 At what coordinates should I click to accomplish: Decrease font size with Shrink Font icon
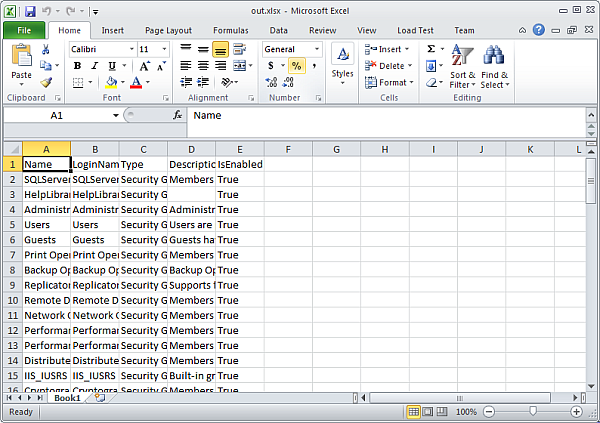pos(161,66)
